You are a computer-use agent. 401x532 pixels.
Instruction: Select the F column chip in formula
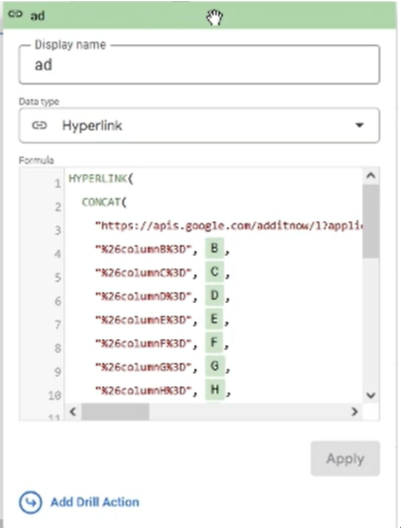coord(215,343)
